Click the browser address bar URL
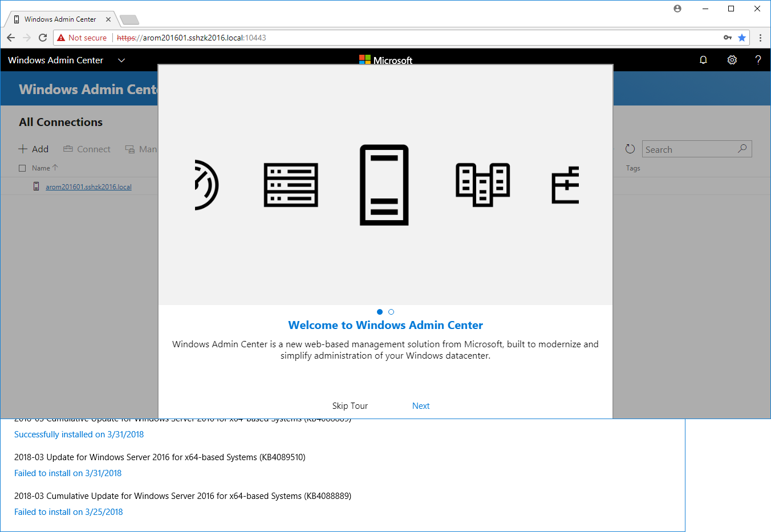 tap(192, 38)
